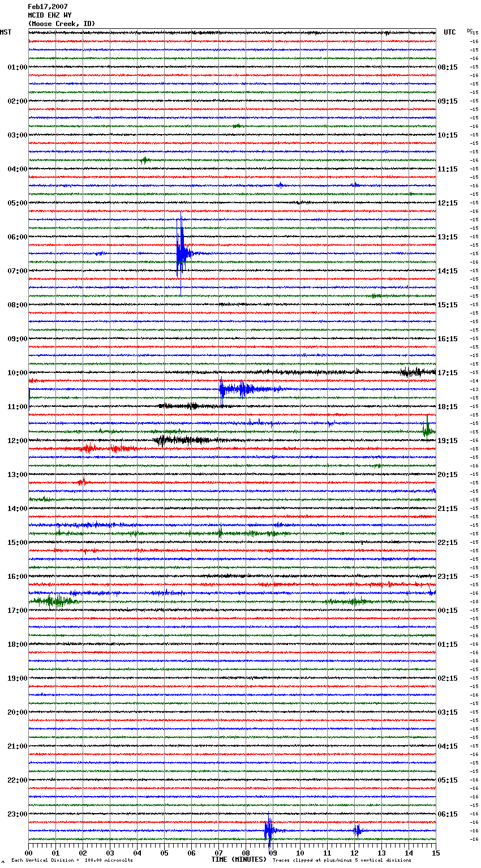Click the 21:00 MST hour label

18,746
